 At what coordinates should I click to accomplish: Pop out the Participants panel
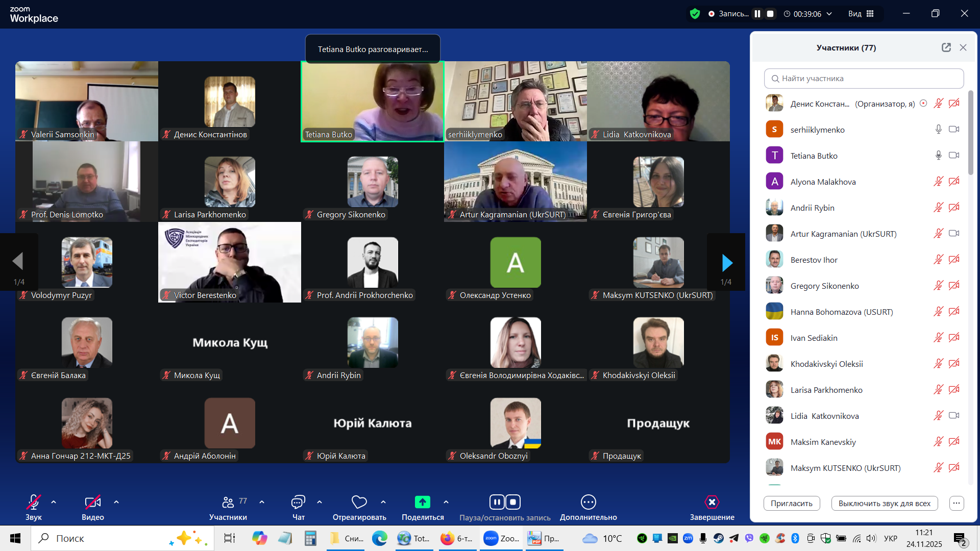point(946,47)
